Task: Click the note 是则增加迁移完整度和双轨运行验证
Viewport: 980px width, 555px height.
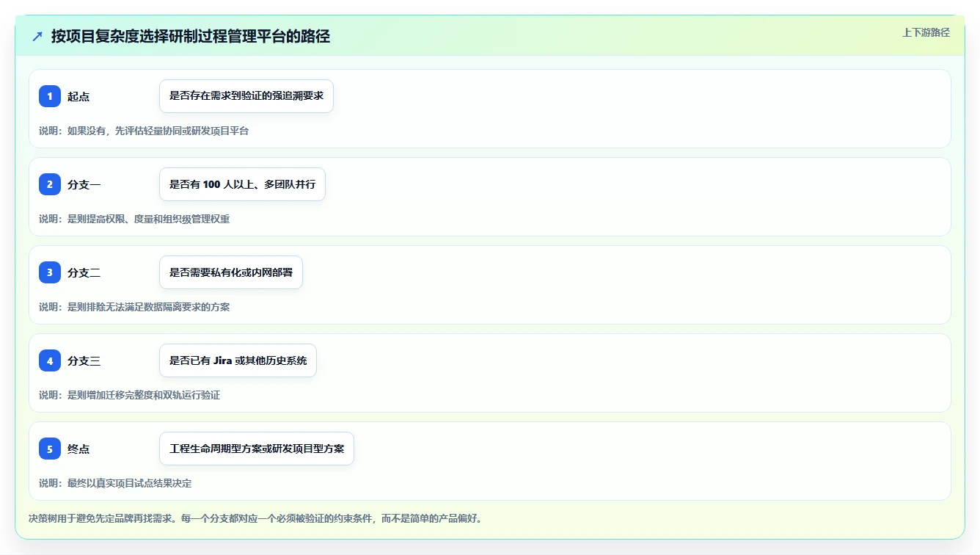Action: tap(144, 395)
